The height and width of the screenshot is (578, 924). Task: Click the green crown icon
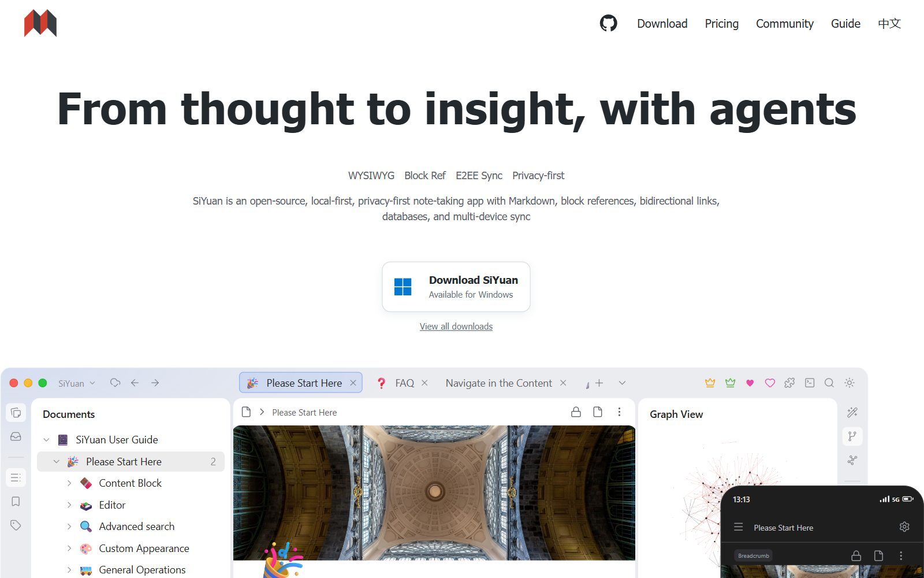pyautogui.click(x=730, y=383)
